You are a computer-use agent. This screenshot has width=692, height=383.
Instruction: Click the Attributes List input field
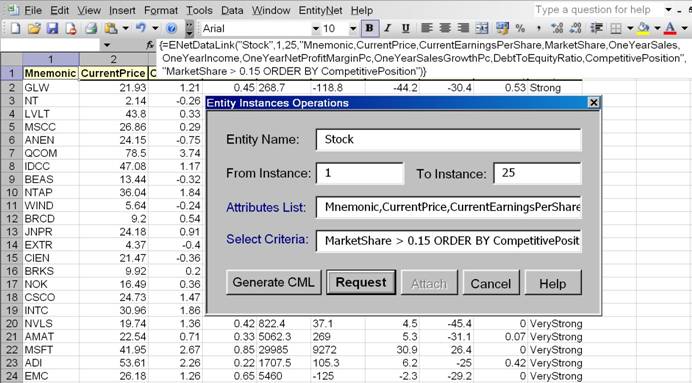[449, 207]
